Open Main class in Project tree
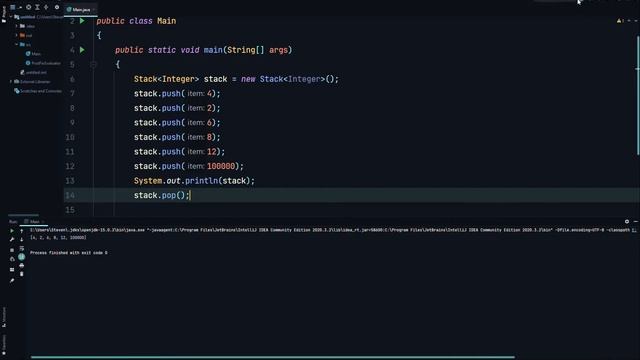 point(33,53)
